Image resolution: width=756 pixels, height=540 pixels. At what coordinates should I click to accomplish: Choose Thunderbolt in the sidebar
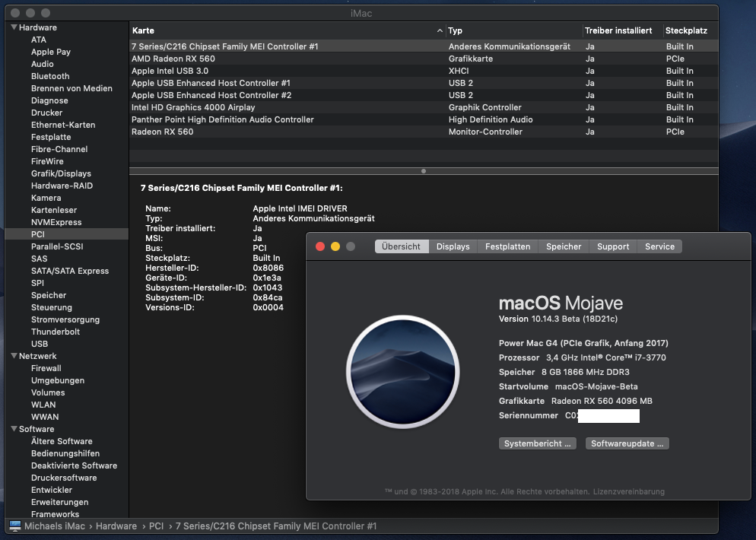pyautogui.click(x=56, y=332)
